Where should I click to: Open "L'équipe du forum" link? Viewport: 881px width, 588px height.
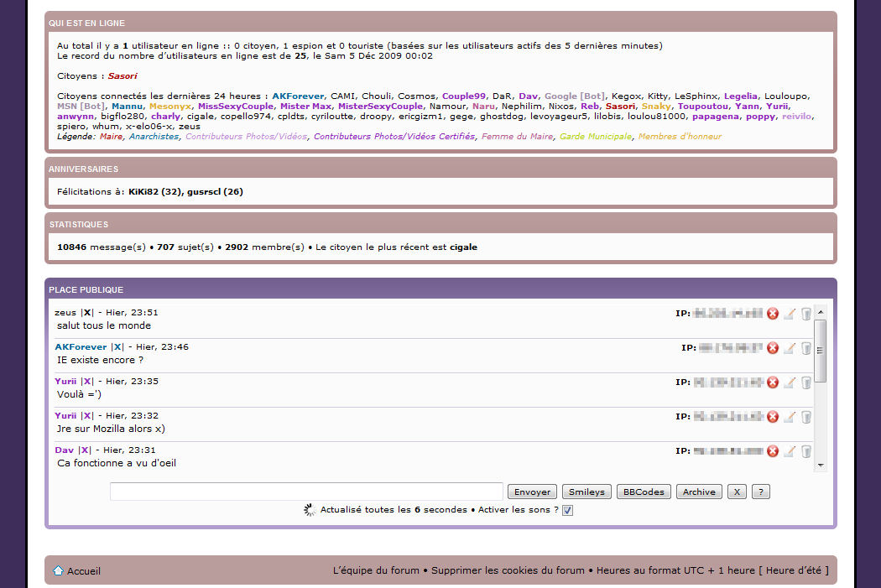click(376, 570)
